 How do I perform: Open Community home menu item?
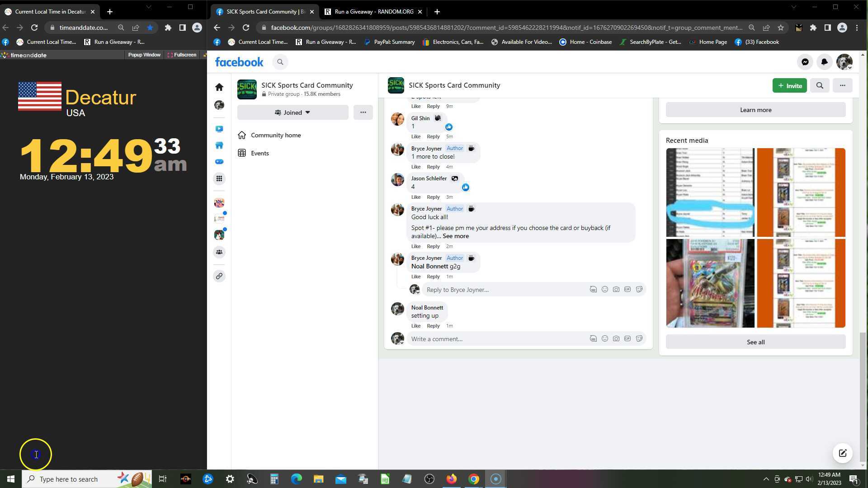(276, 135)
